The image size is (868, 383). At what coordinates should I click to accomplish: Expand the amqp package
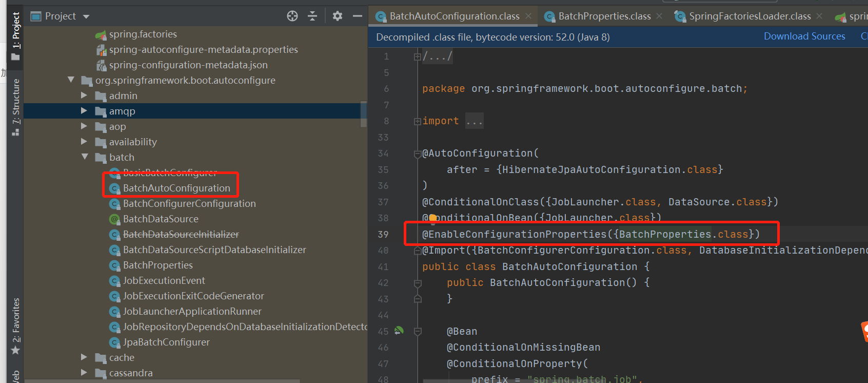pos(84,111)
